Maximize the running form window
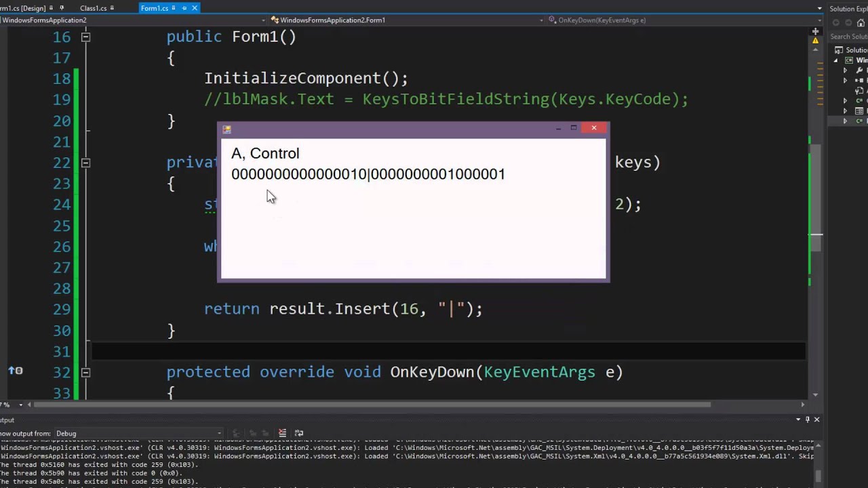The height and width of the screenshot is (488, 868). [574, 127]
